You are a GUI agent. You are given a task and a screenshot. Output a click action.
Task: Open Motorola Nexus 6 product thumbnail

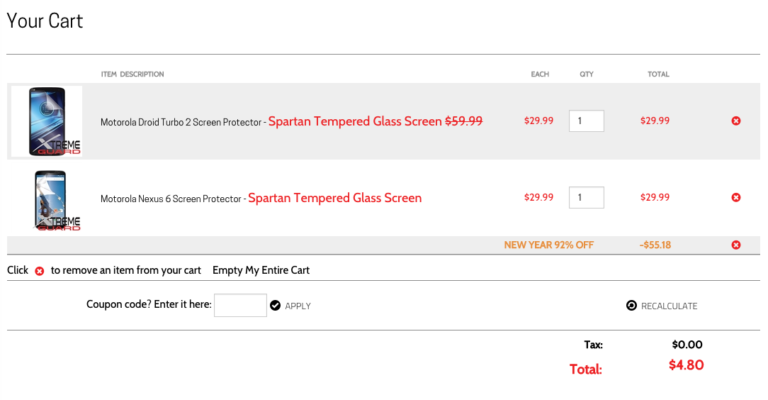(x=56, y=199)
